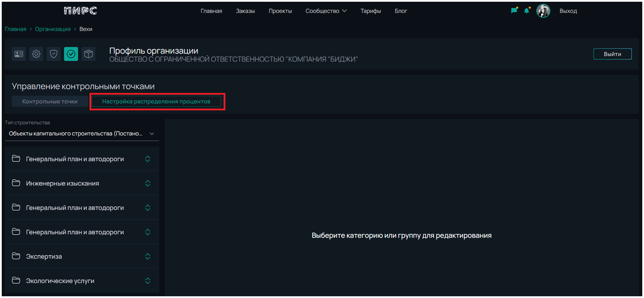Click the shield verification icon

54,54
